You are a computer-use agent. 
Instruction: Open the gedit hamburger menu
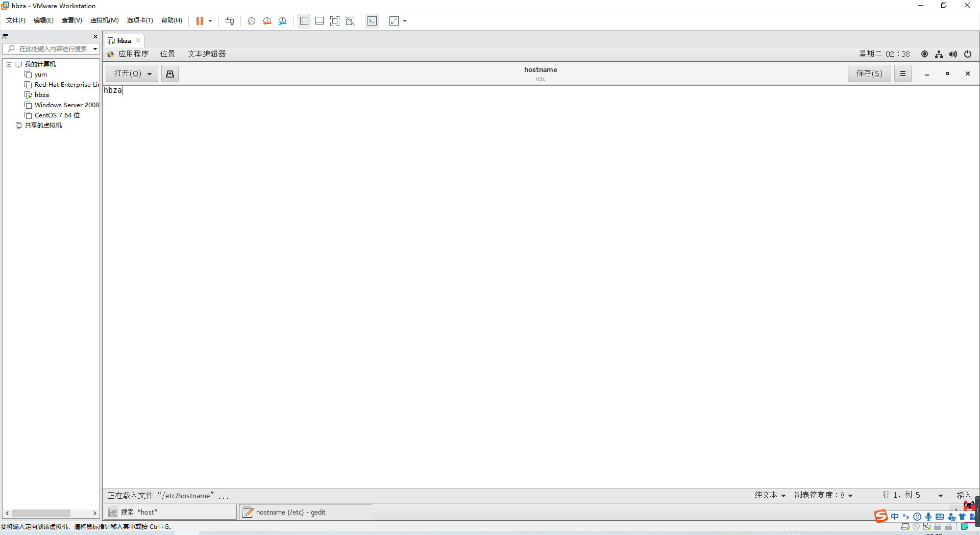(x=902, y=74)
